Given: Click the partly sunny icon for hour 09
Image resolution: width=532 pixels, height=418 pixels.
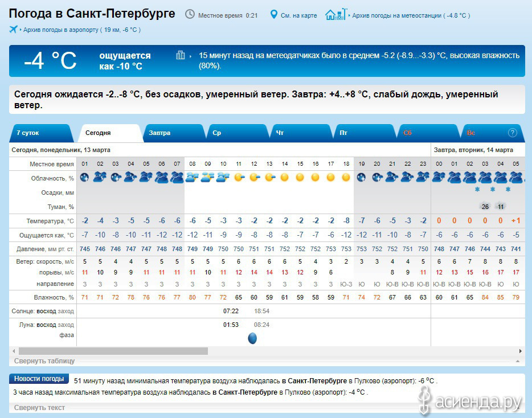Looking at the screenshot, I should click(x=208, y=177).
